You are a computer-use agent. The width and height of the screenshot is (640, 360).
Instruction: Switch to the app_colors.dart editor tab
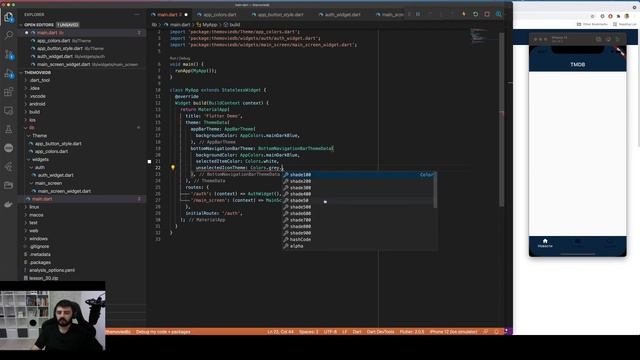tap(219, 15)
